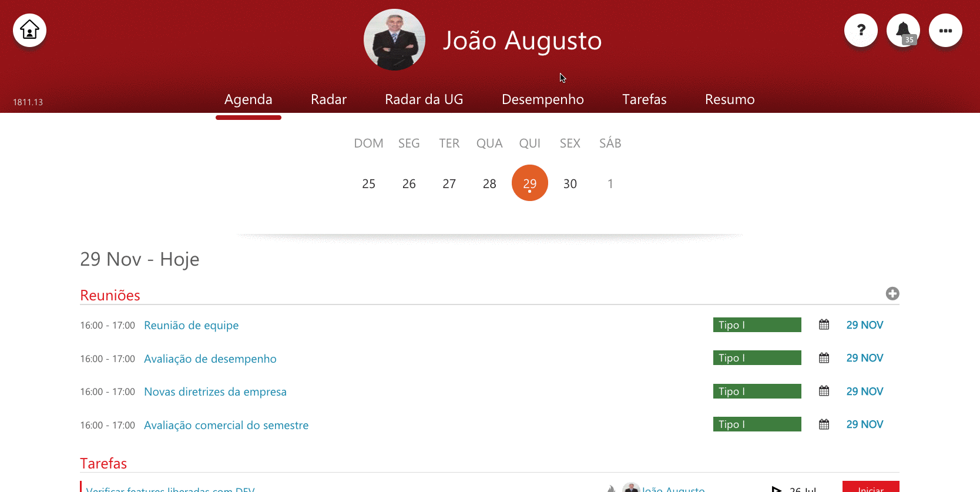
Task: Open the three-dots more options menu
Action: click(945, 30)
